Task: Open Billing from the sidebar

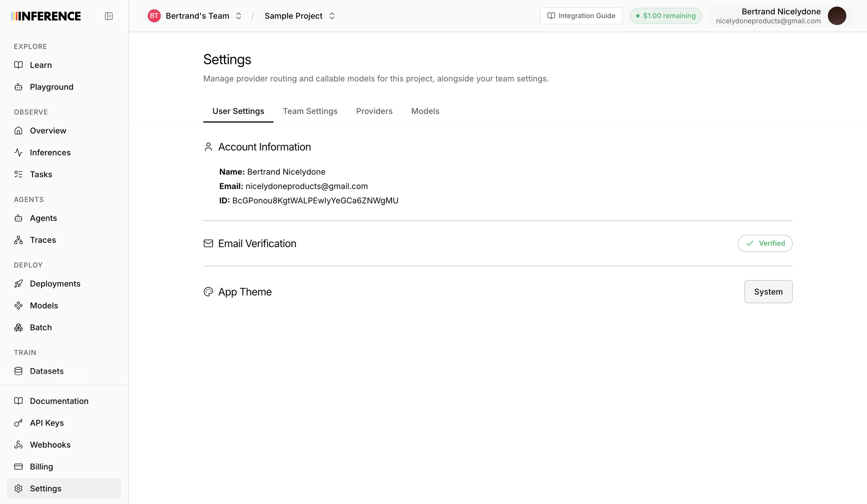Action: click(64, 466)
